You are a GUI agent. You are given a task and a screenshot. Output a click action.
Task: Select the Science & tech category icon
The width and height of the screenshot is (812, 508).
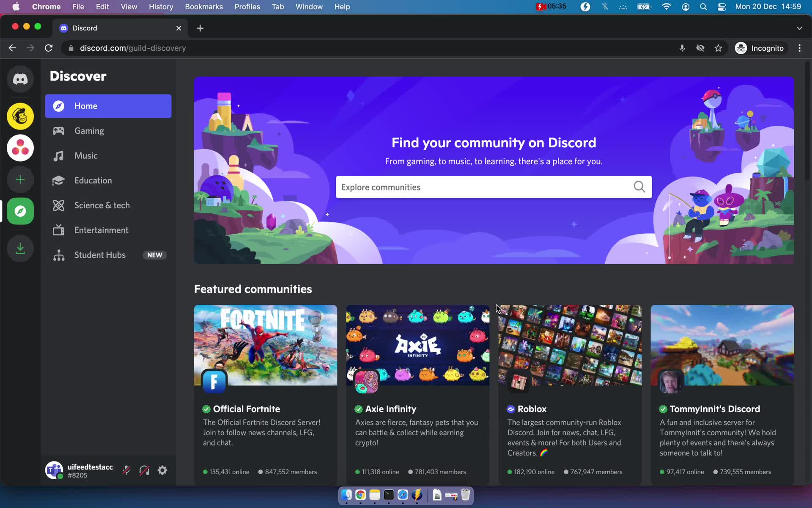pyautogui.click(x=57, y=205)
